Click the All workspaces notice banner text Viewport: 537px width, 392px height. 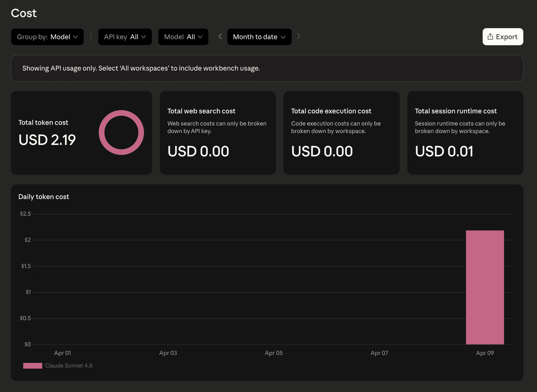tap(141, 68)
